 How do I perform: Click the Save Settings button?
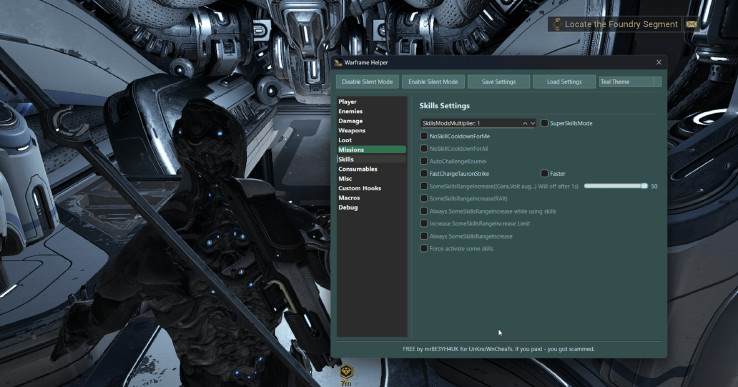point(498,81)
